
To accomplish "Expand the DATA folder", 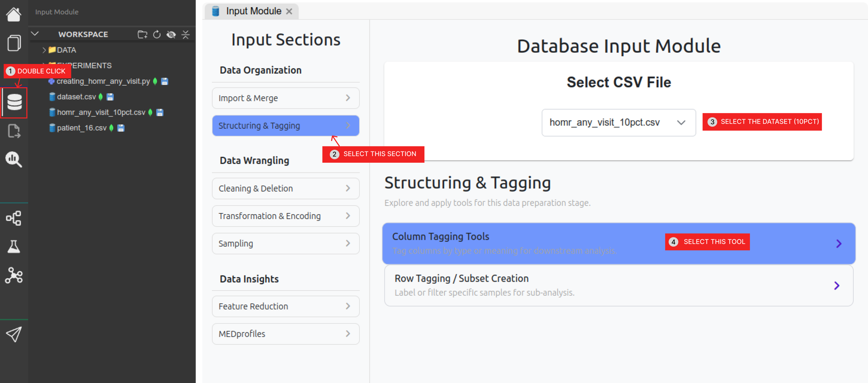I will coord(44,50).
